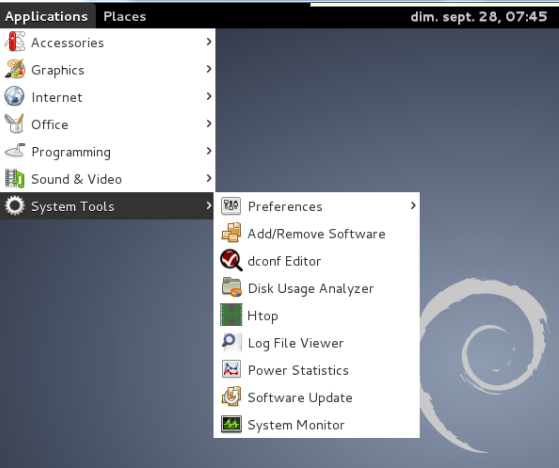Click the Applications menu button

[47, 16]
